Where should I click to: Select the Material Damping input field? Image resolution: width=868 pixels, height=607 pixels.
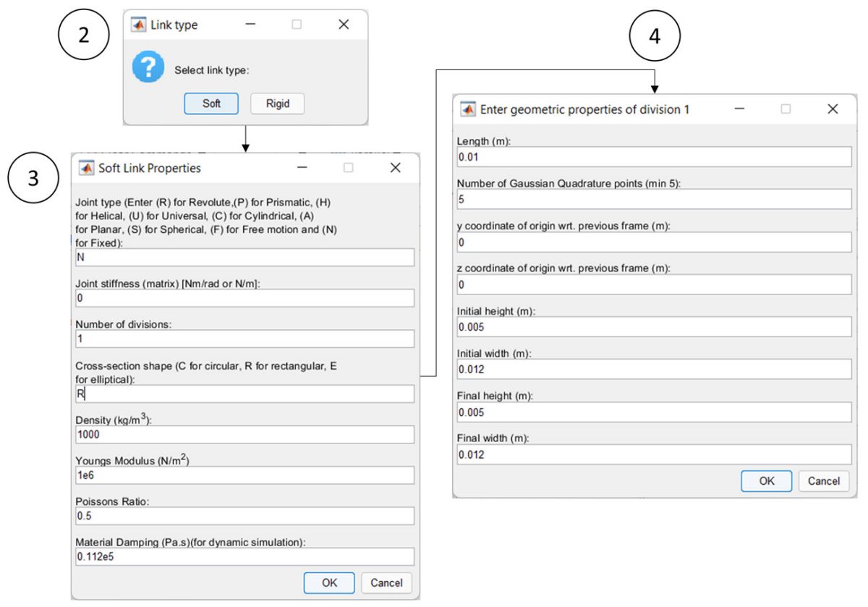244,556
